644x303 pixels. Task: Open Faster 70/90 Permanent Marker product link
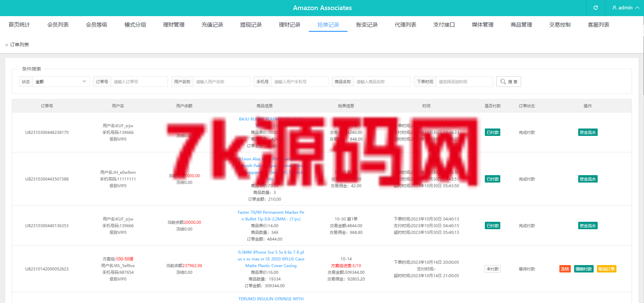click(x=271, y=215)
